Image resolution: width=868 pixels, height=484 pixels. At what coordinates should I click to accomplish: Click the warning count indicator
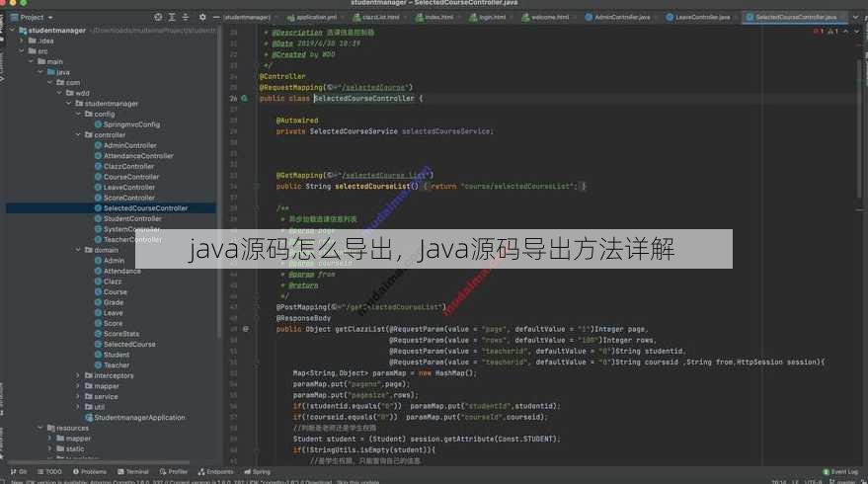pos(832,32)
